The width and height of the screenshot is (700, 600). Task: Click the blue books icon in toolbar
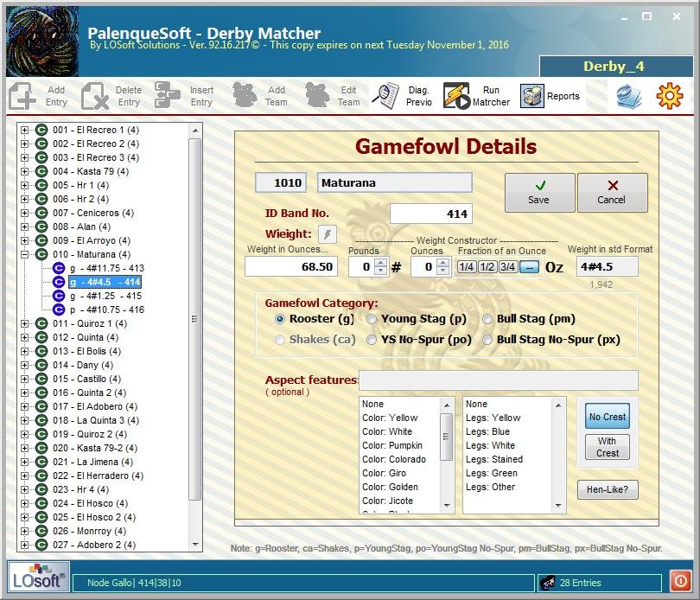tap(628, 96)
